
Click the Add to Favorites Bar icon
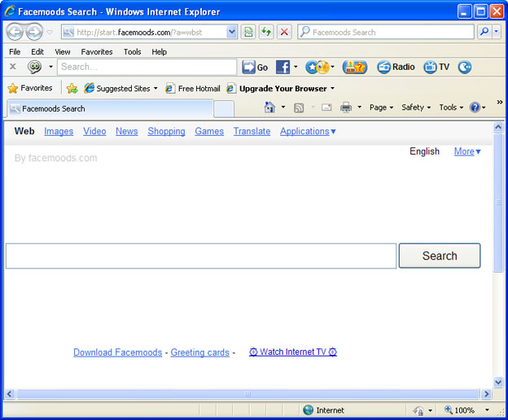coord(72,88)
